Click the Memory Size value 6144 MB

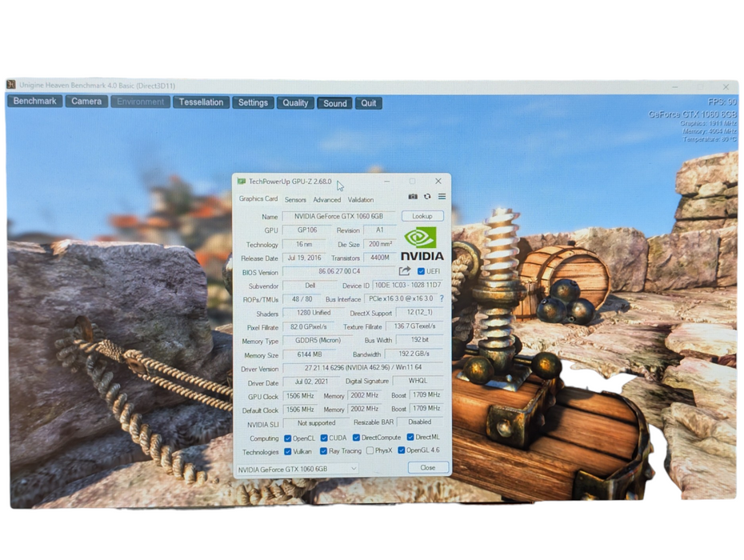pyautogui.click(x=310, y=354)
